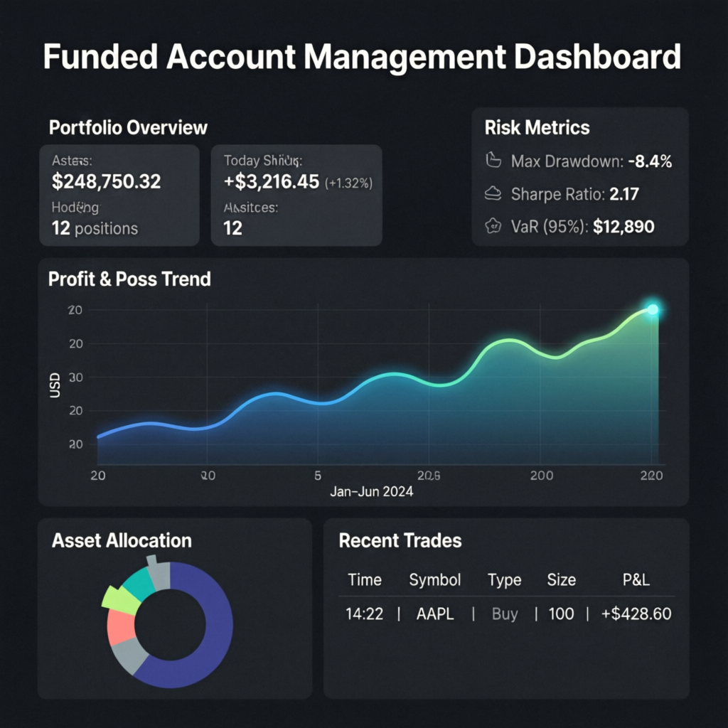Click the 220 label on the horizontal axis
This screenshot has width=728, height=728.
[x=651, y=476]
